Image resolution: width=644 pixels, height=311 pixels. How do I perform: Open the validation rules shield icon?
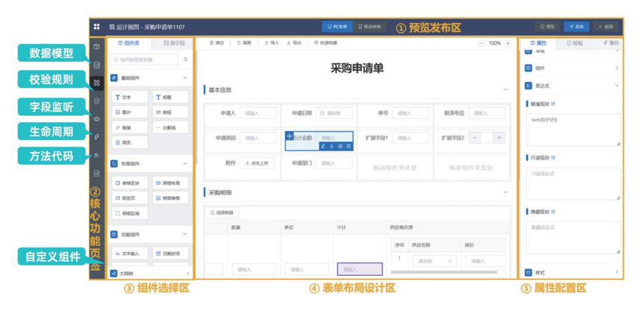97,101
